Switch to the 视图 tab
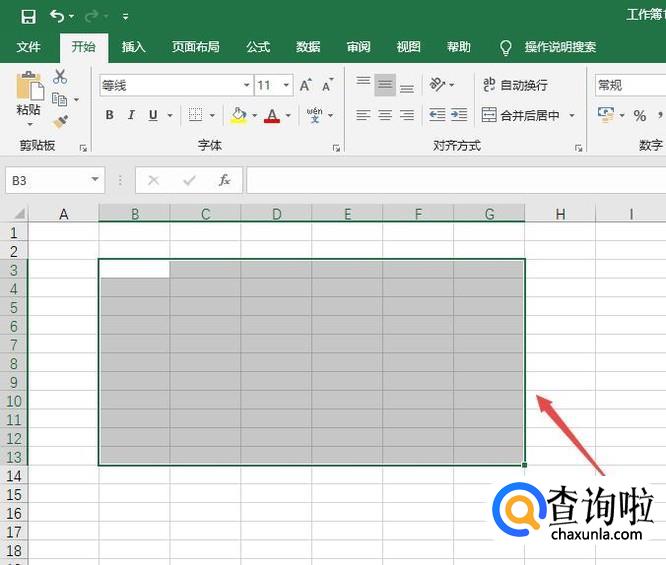Screen dimensions: 666x565 [x=408, y=47]
